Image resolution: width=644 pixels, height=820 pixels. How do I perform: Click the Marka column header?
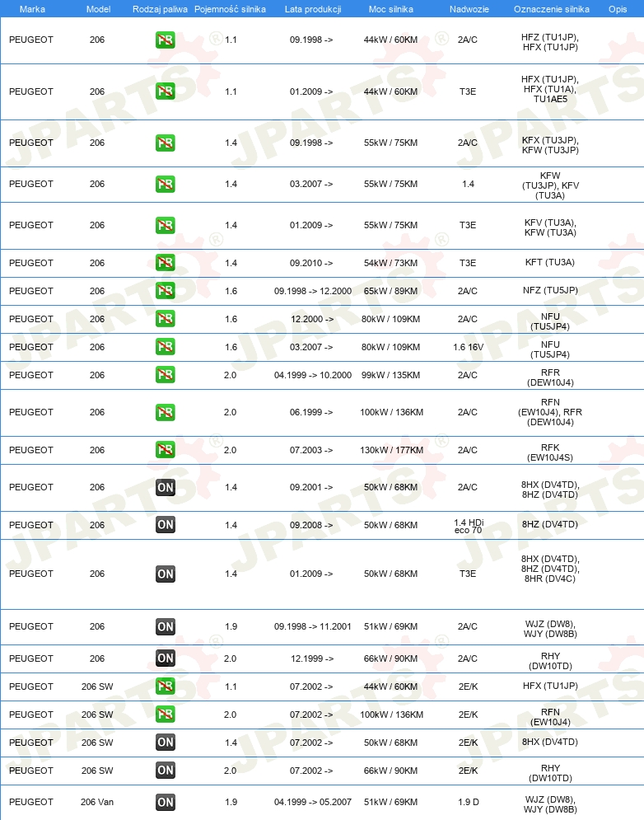(x=32, y=9)
